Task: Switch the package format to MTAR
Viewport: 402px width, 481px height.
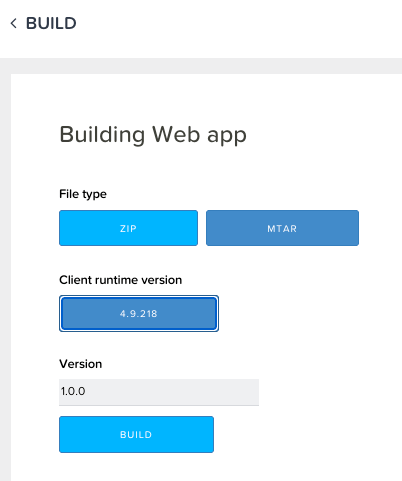Action: (282, 228)
